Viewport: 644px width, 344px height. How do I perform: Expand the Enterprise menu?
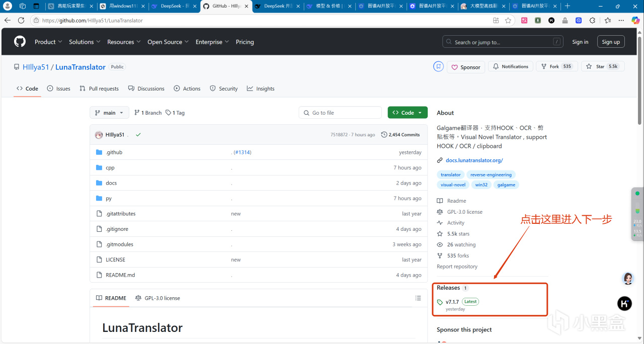(x=212, y=42)
